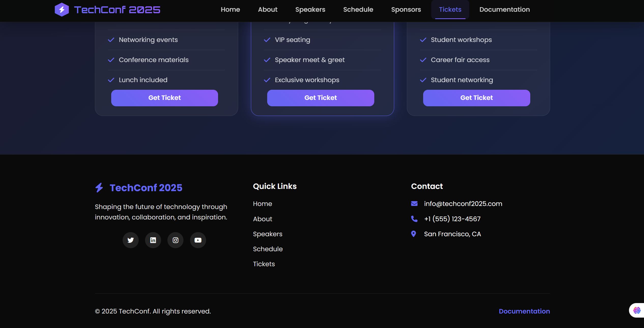This screenshot has height=328, width=644.
Task: Click the Twitter social icon
Action: coord(131,240)
